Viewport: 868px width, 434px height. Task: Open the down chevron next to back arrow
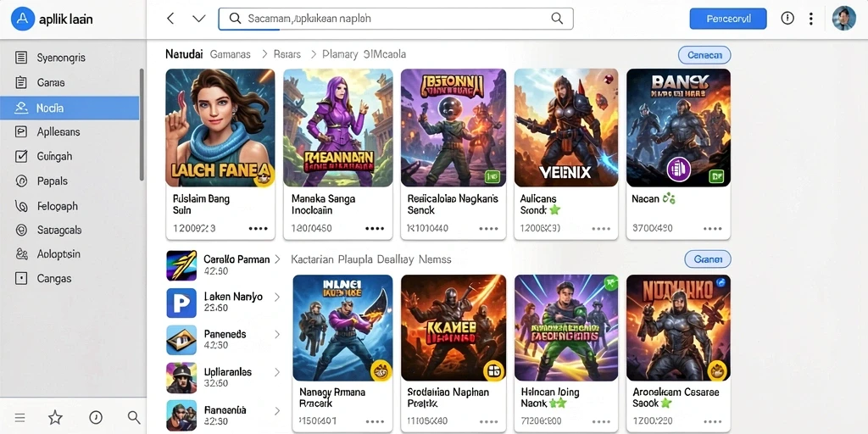pyautogui.click(x=198, y=19)
